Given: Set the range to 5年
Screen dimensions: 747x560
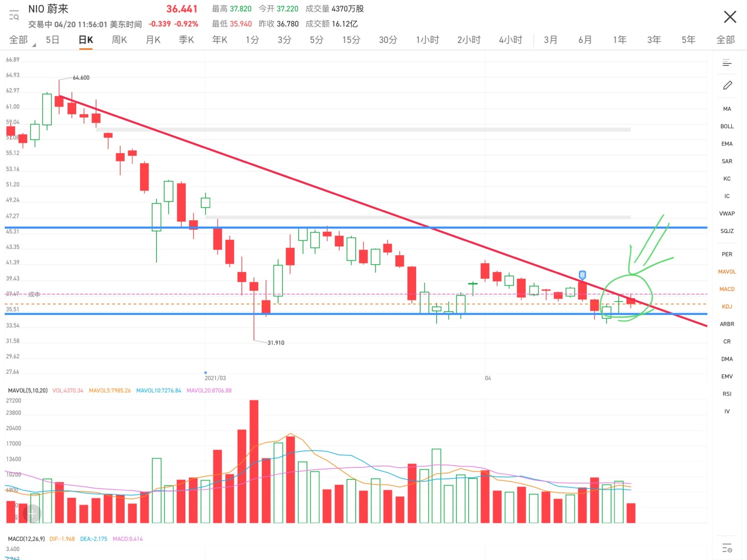Looking at the screenshot, I should pyautogui.click(x=688, y=40).
